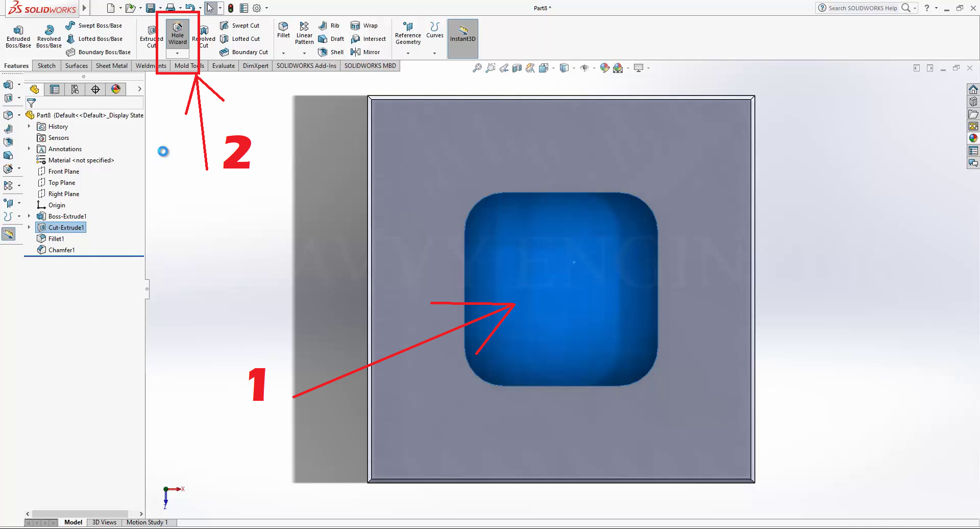Image resolution: width=980 pixels, height=529 pixels.
Task: Open the Appearances color ball in task pane
Action: [973, 138]
